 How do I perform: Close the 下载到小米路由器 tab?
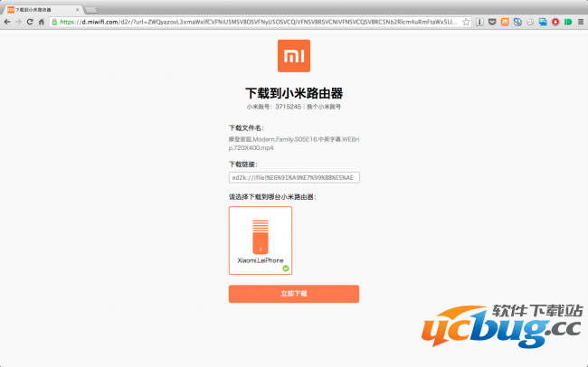pos(76,7)
